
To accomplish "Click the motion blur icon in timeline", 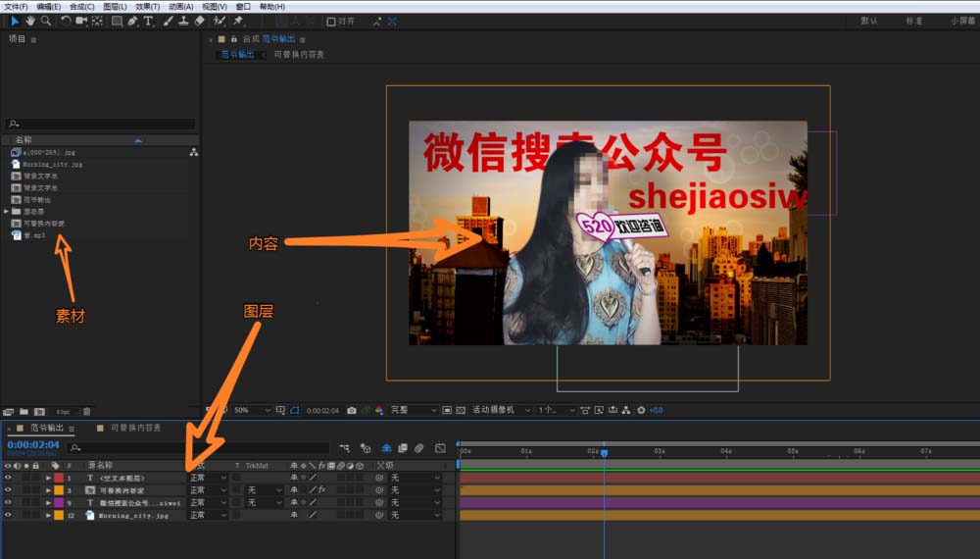I will (x=418, y=448).
